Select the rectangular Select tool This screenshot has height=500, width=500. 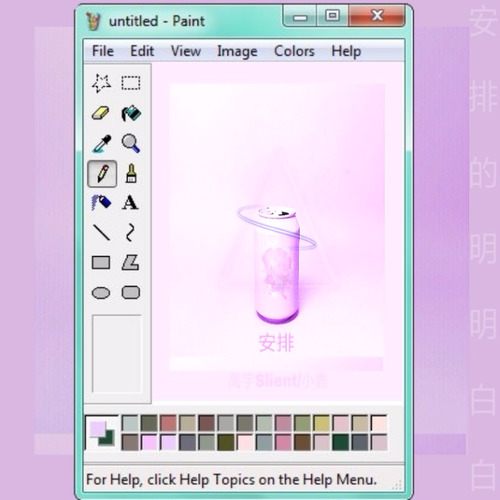click(x=131, y=83)
